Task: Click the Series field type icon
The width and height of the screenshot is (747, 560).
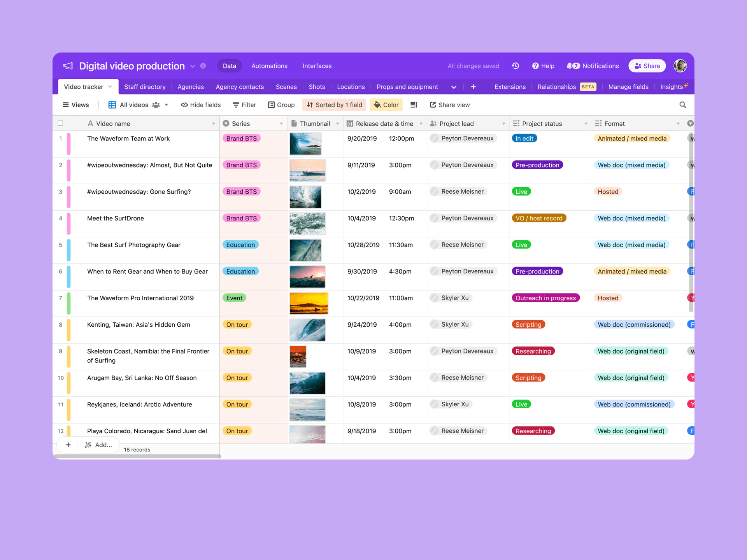Action: (226, 123)
